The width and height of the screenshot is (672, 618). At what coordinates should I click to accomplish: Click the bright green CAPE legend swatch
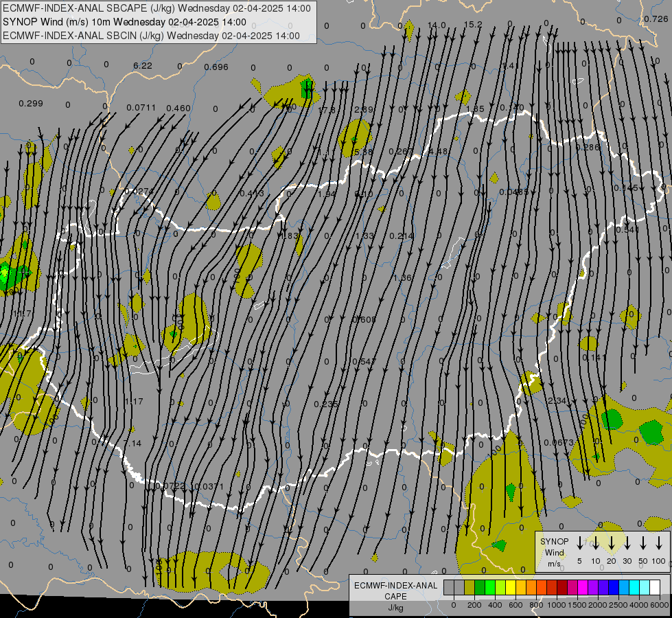[490, 587]
